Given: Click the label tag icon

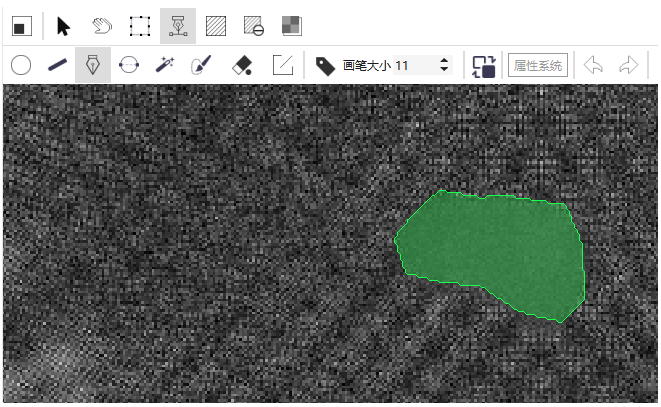Looking at the screenshot, I should coord(324,65).
